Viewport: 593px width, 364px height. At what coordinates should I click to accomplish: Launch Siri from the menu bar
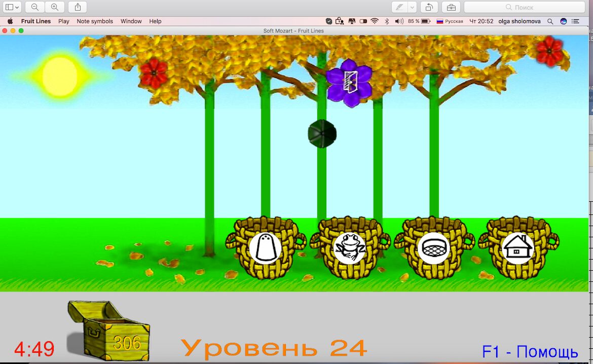564,21
